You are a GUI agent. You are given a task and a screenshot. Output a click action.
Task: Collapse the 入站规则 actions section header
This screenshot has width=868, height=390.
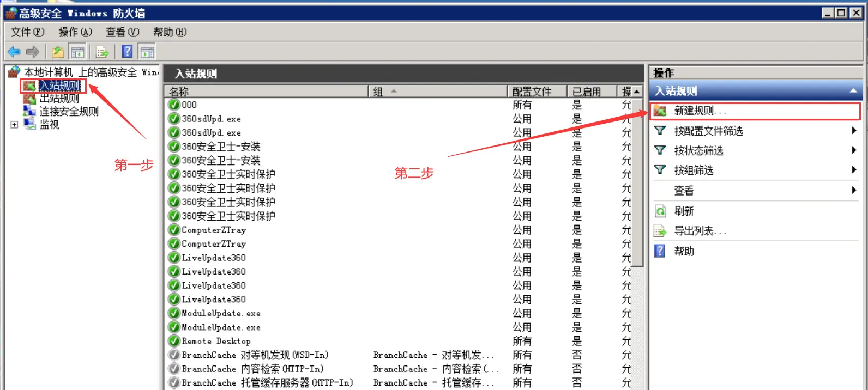pyautogui.click(x=853, y=91)
